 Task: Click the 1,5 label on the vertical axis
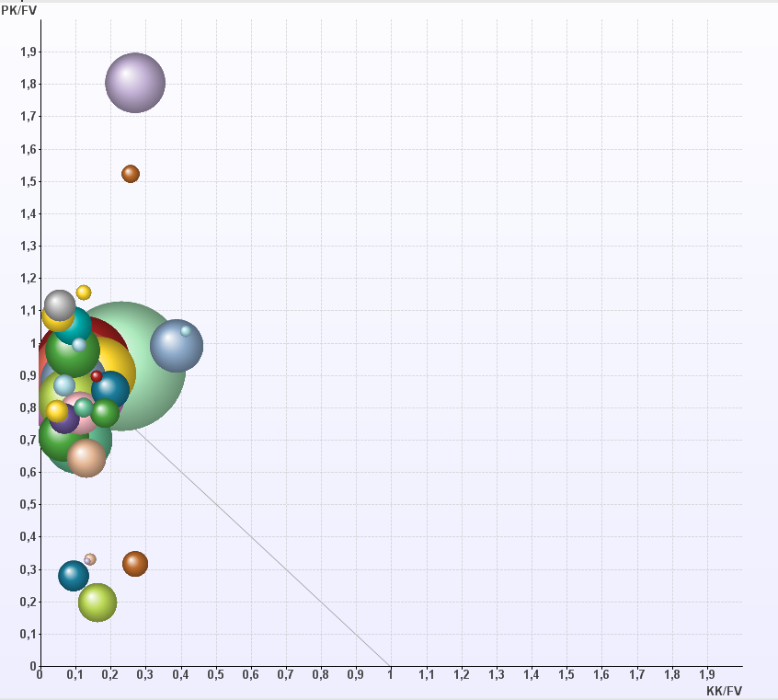coord(29,181)
